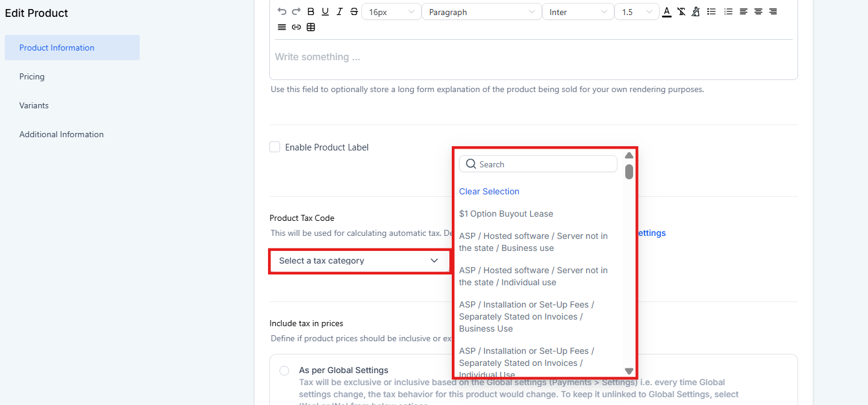Choose ASP Hosted software Server not in the state Individual use

[534, 276]
